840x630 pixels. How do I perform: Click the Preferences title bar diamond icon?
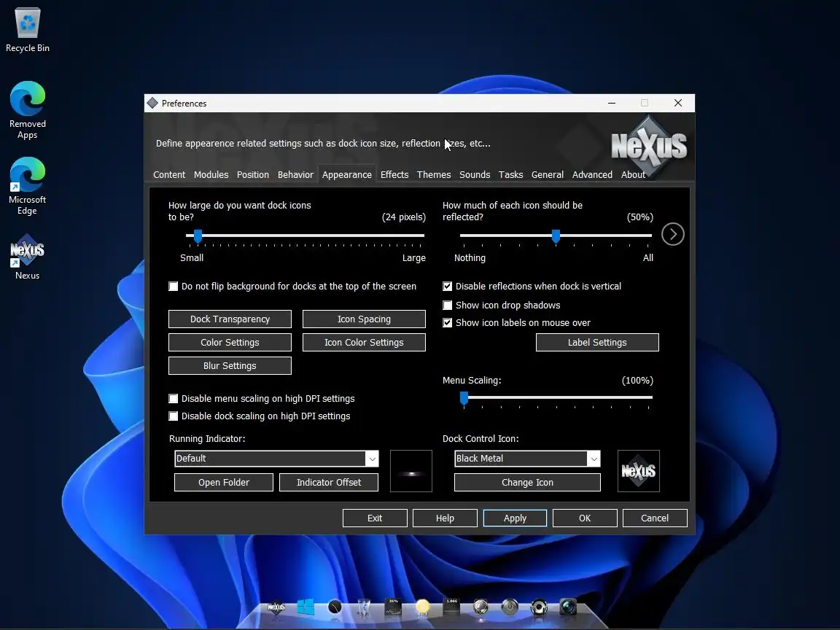[152, 103]
